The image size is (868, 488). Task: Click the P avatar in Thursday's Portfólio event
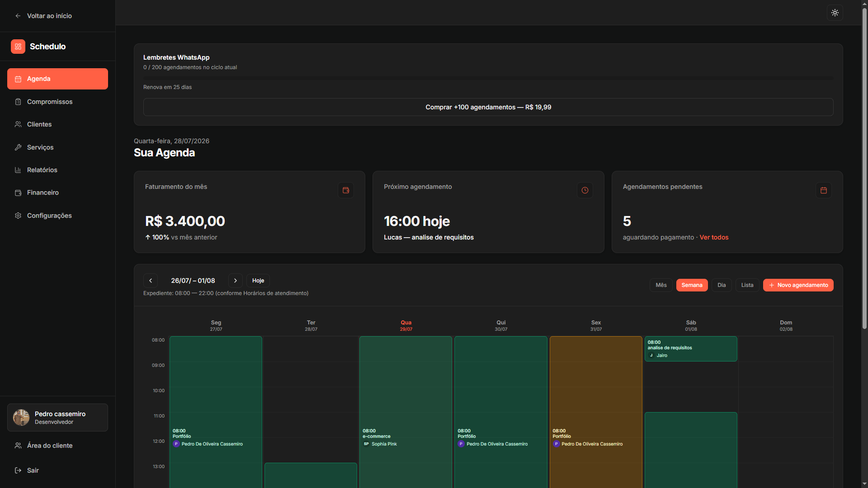click(461, 444)
